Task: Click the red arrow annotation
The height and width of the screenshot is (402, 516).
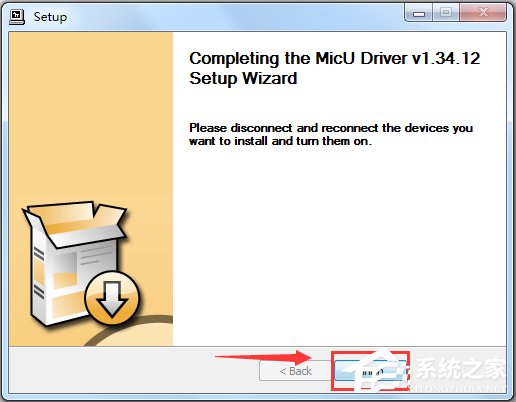Action: point(263,357)
